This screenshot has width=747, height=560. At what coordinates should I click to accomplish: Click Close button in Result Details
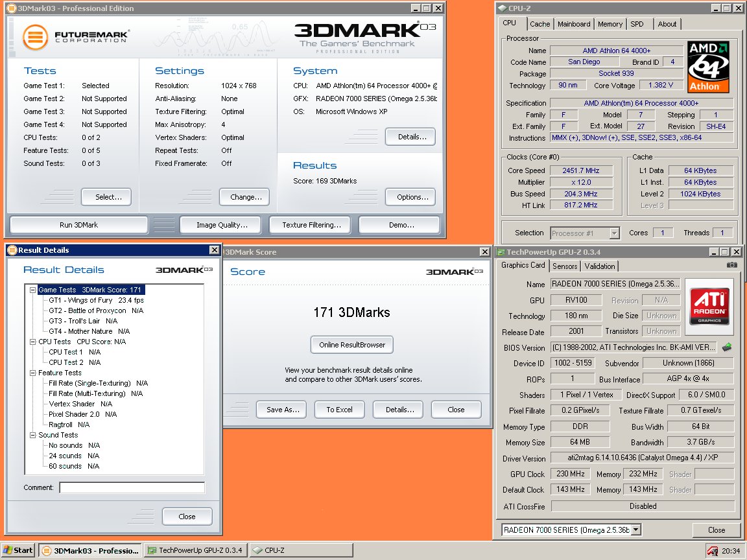187,516
